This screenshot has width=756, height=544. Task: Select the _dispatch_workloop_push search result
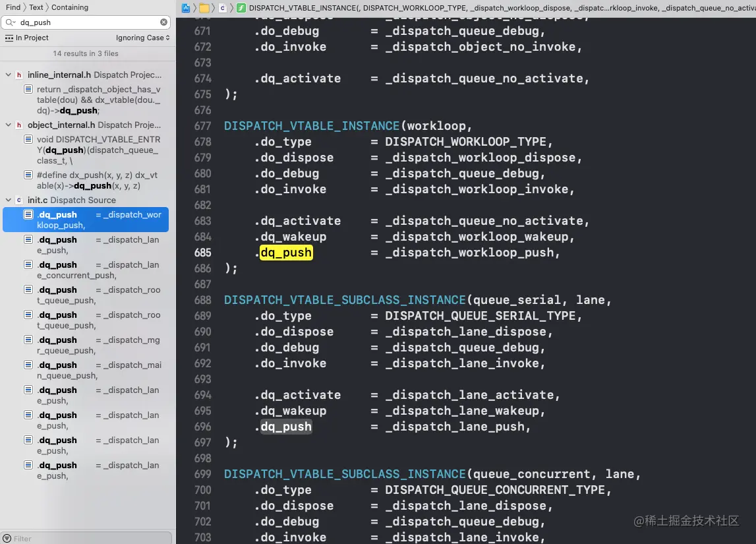pyautogui.click(x=86, y=220)
